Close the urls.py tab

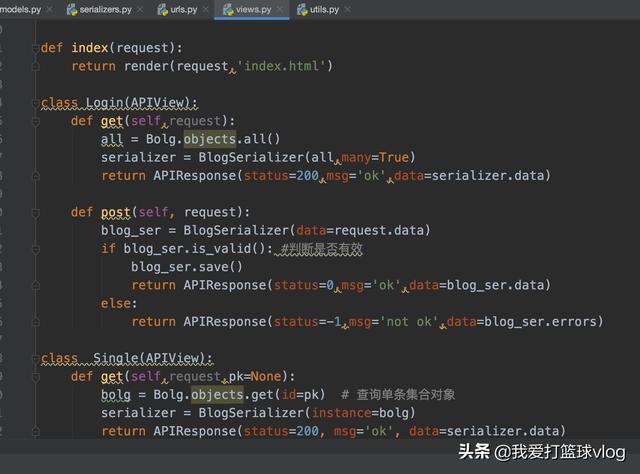205,9
